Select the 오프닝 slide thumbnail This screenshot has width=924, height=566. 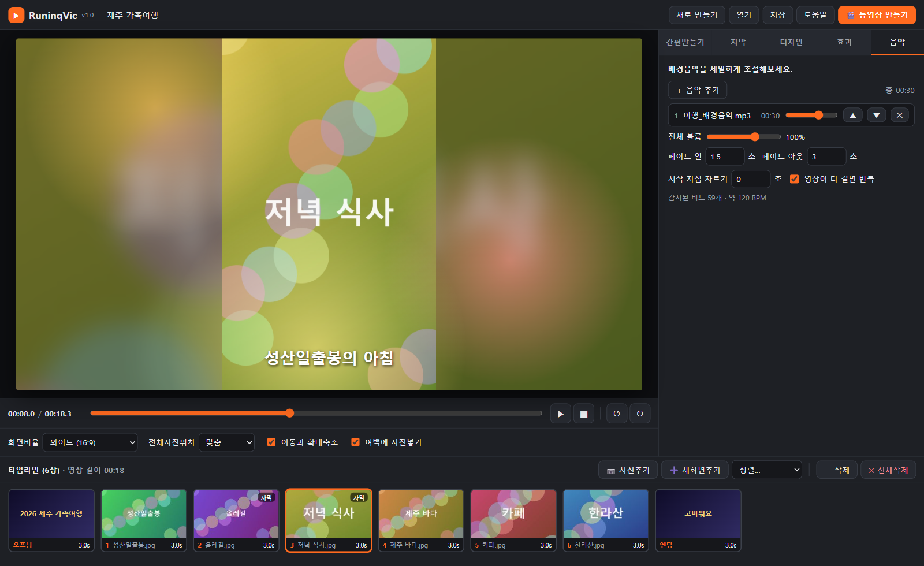click(x=51, y=520)
